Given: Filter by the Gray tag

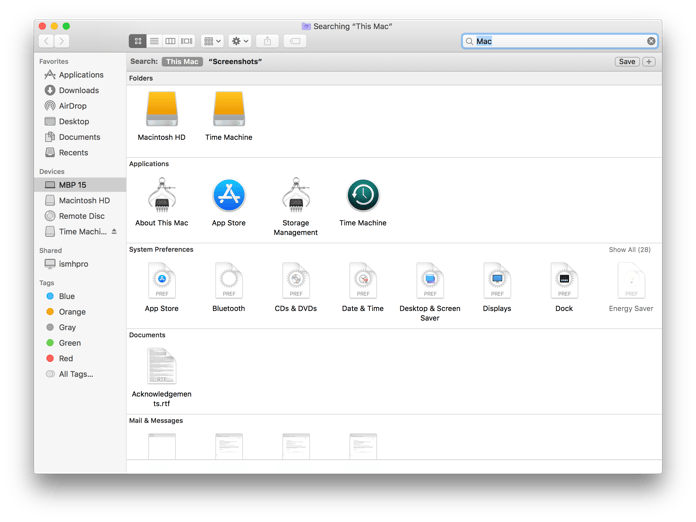Looking at the screenshot, I should point(80,327).
